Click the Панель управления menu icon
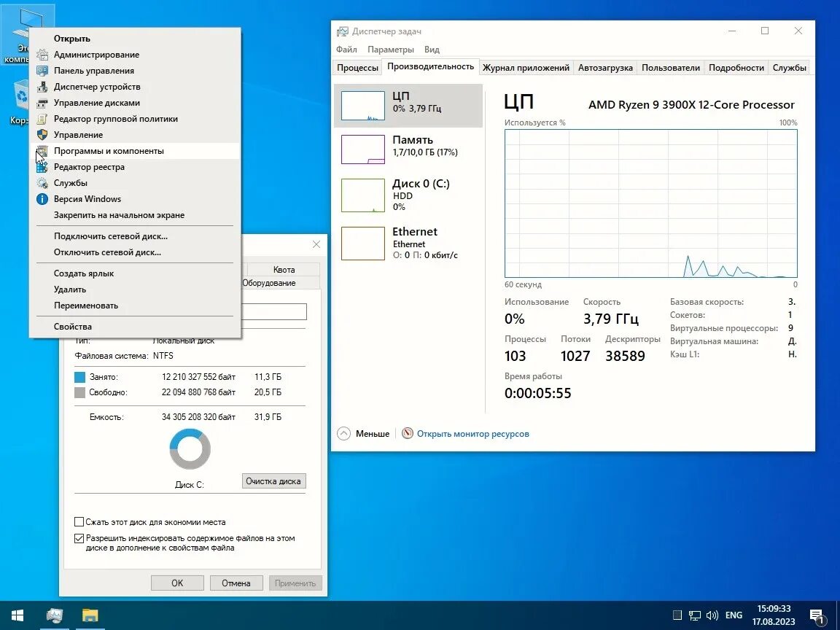Screen dimensions: 840x630 pyautogui.click(x=42, y=71)
